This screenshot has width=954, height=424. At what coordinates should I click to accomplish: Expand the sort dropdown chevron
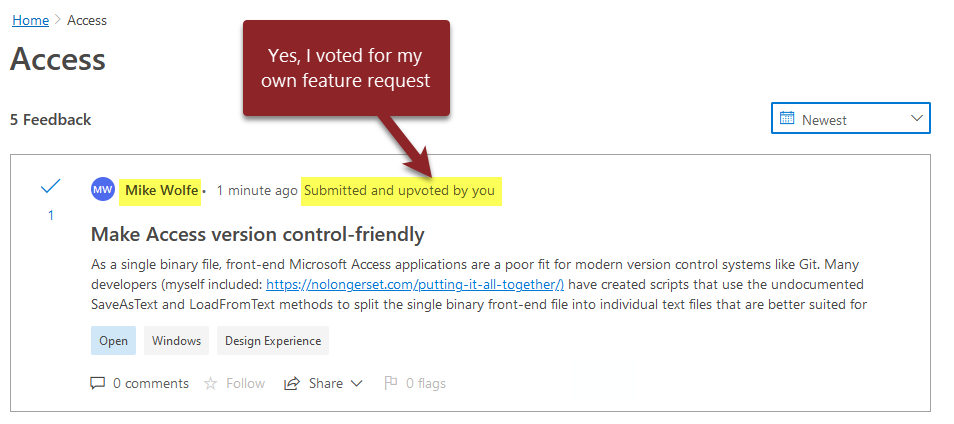[x=917, y=119]
